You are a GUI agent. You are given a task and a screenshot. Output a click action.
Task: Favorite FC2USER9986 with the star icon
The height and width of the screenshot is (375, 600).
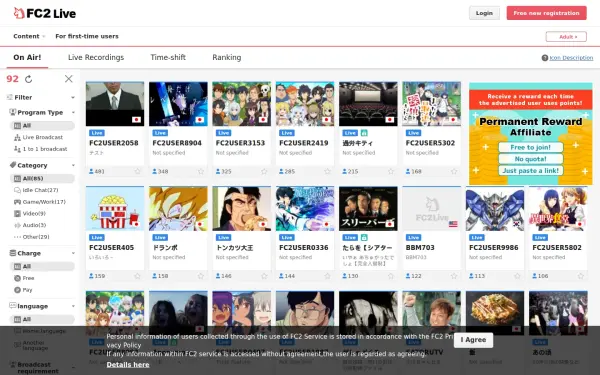517,276
